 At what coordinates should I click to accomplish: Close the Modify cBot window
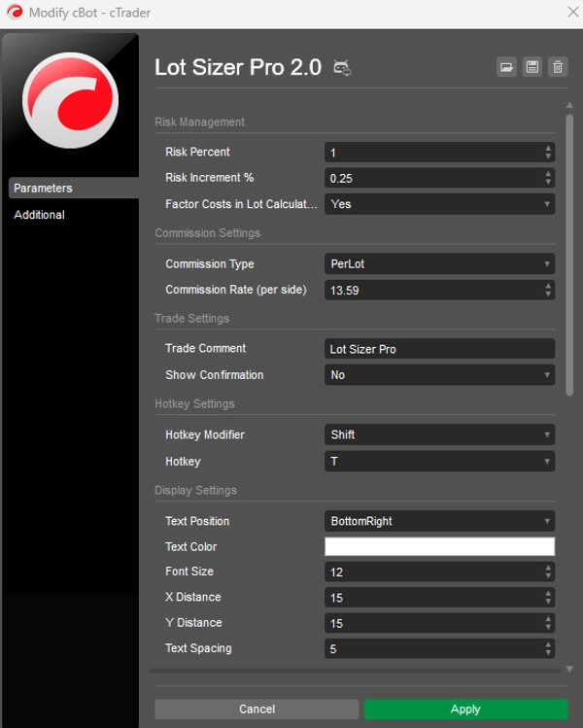(x=572, y=12)
